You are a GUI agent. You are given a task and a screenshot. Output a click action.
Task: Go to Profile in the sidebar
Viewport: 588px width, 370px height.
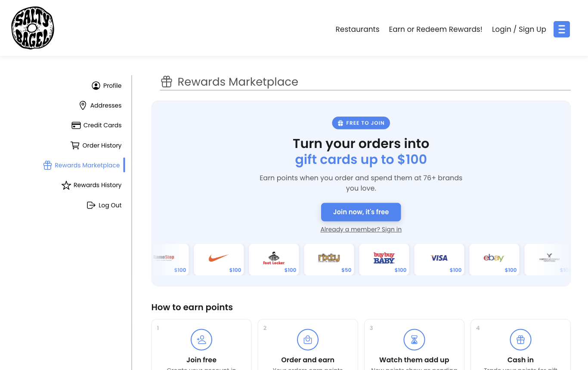[107, 86]
